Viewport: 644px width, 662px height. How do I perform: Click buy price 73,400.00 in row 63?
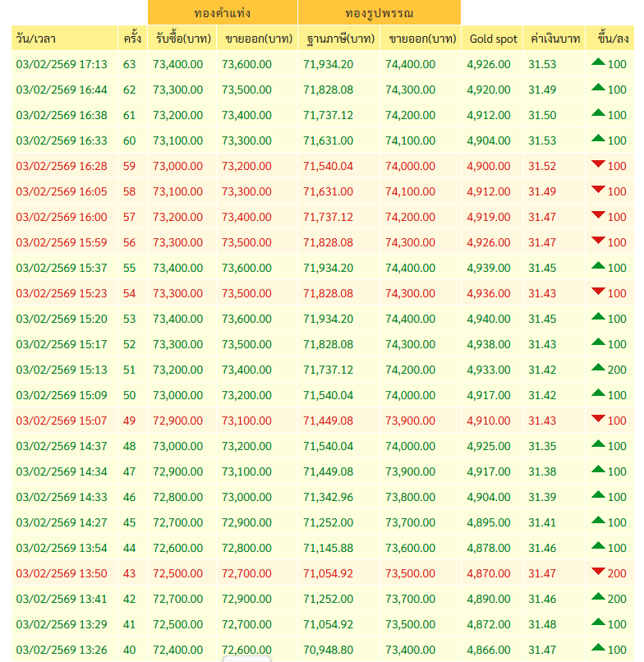[x=177, y=64]
